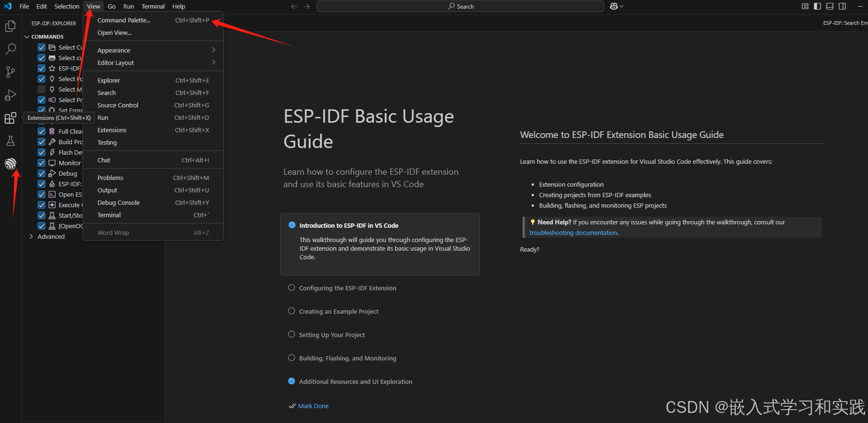Click the screen icon beside Monitor

pyautogui.click(x=52, y=163)
